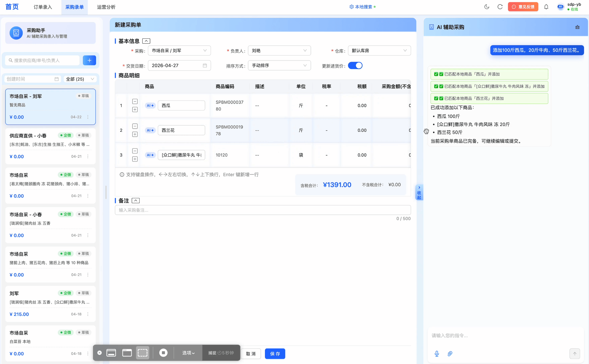The width and height of the screenshot is (589, 364).
Task: Click the refresh icon in top bar
Action: (500, 7)
